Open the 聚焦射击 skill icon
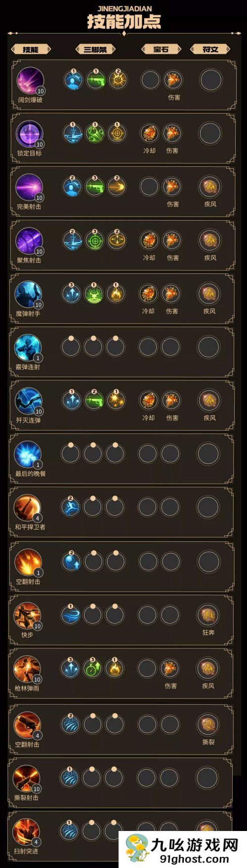The width and height of the screenshot is (247, 868). (29, 241)
